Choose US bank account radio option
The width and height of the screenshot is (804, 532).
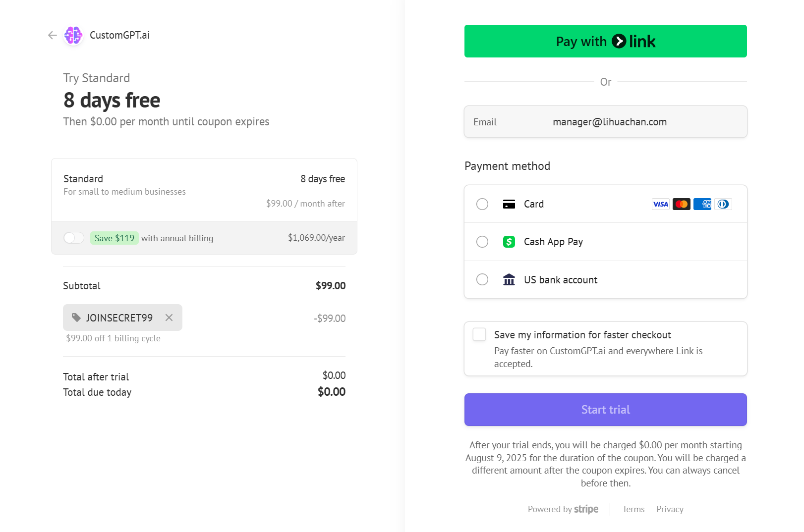pyautogui.click(x=482, y=279)
